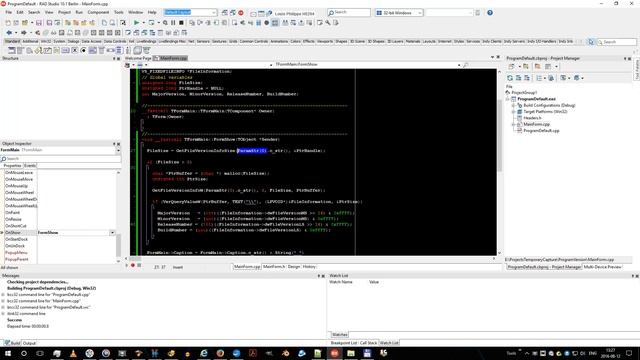Click the Help question mark icon

coord(490,13)
